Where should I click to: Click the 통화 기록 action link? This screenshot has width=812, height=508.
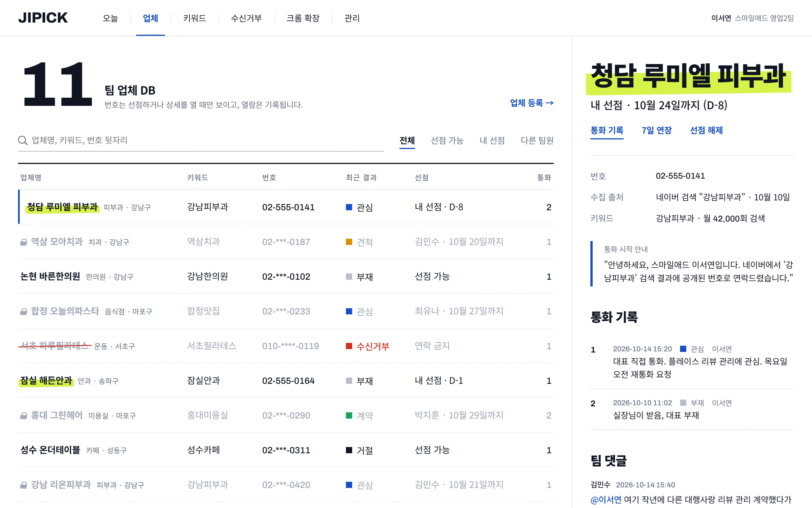[607, 130]
